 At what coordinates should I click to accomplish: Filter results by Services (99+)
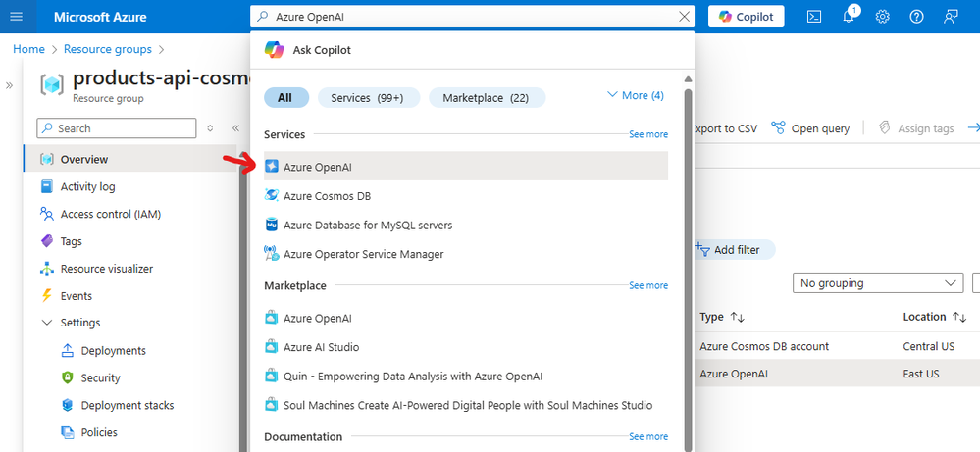click(x=368, y=98)
